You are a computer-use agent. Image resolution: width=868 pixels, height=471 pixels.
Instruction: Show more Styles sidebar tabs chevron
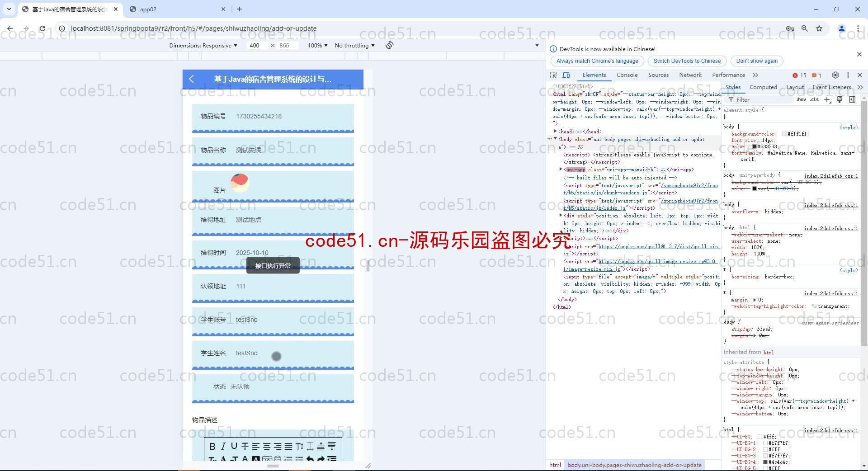click(x=860, y=87)
